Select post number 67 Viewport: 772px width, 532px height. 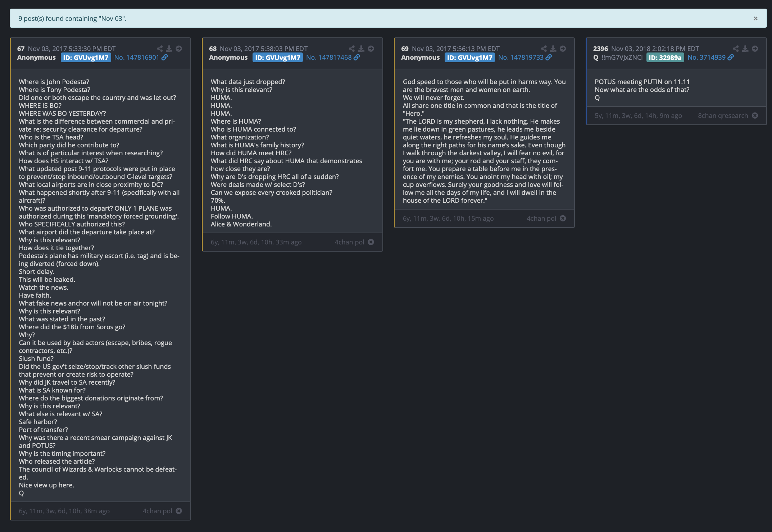tap(21, 49)
